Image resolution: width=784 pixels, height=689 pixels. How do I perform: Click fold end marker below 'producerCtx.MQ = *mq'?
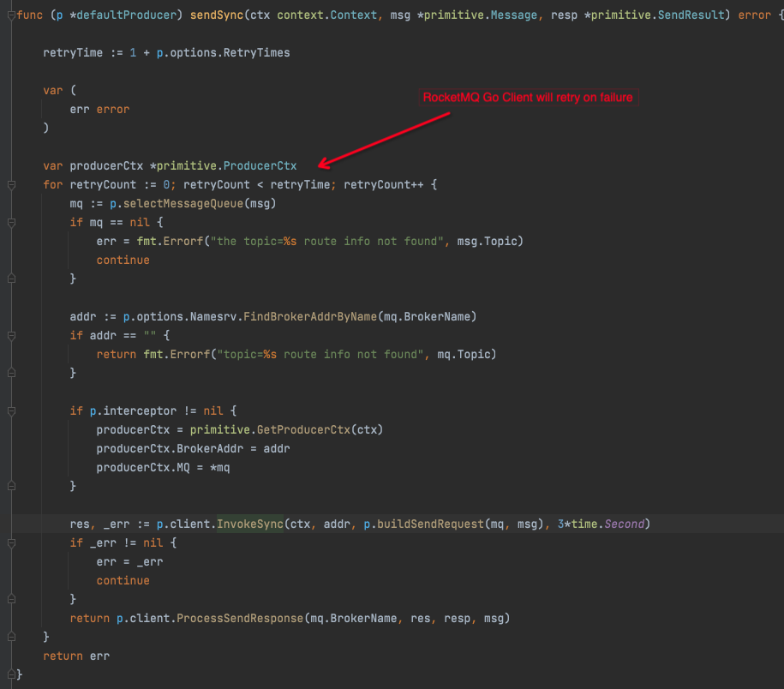click(11, 486)
